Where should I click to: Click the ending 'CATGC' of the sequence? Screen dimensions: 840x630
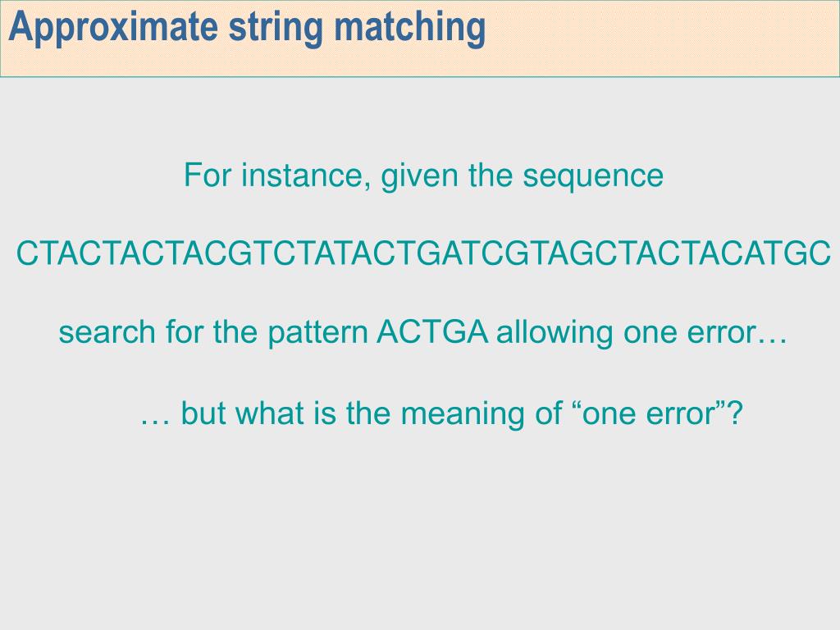point(774,253)
